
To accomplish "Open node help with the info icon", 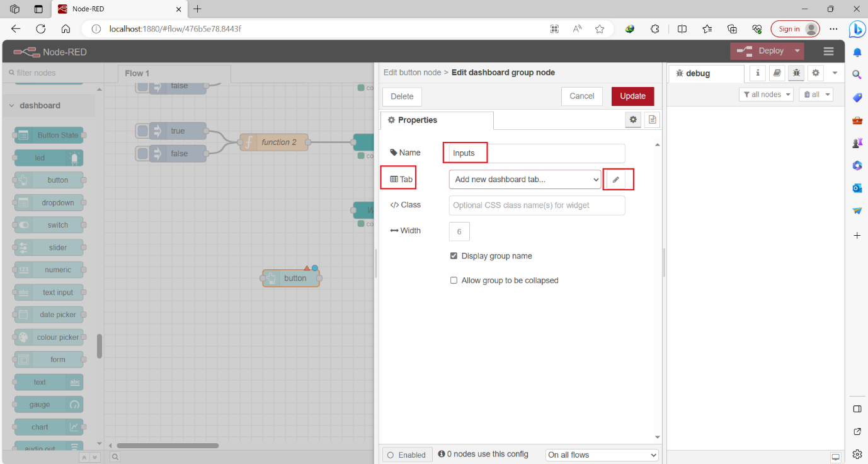I will 757,73.
